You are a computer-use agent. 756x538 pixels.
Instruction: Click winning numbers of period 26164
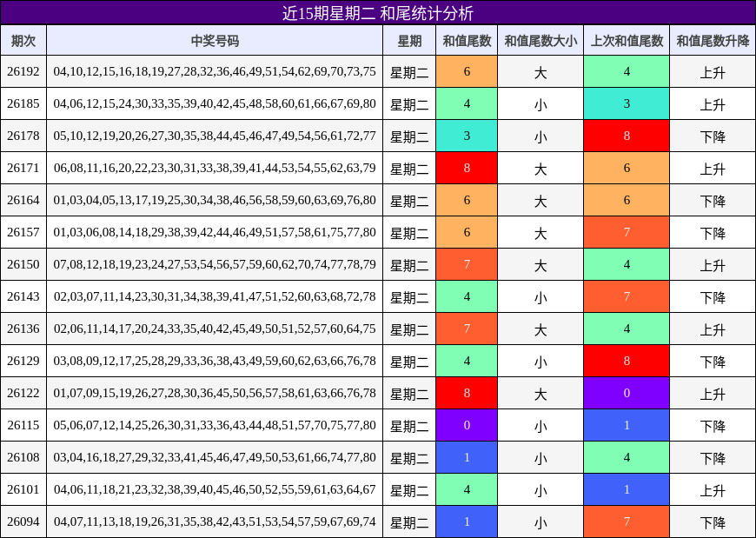pyautogui.click(x=215, y=200)
